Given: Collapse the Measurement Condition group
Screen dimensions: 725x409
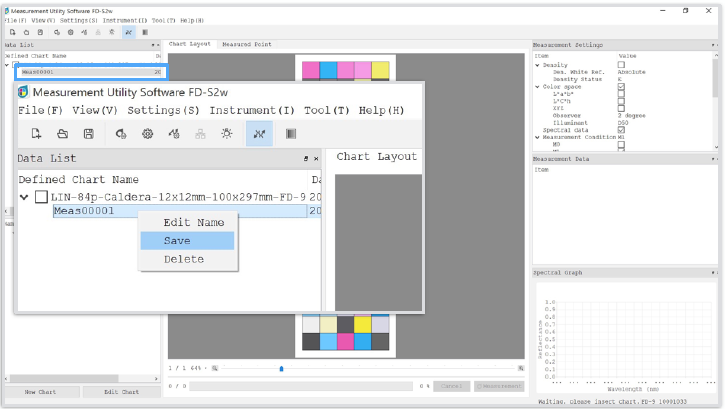Looking at the screenshot, I should click(537, 137).
